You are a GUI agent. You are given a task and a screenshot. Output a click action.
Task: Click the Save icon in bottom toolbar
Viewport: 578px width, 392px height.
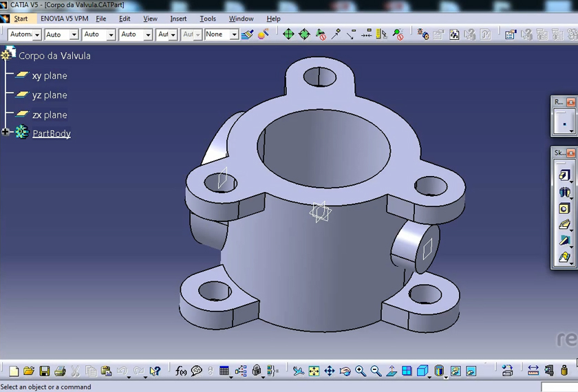tap(44, 371)
